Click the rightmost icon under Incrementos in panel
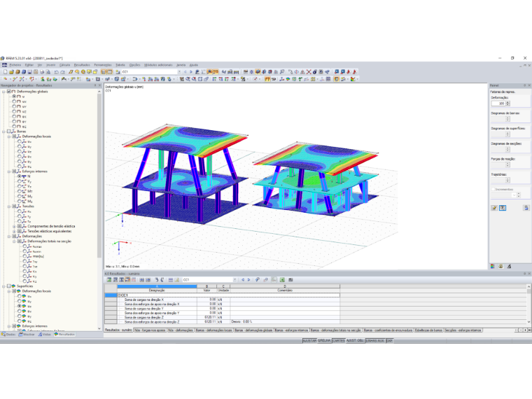Image resolution: width=532 pixels, height=399 pixels. [x=526, y=208]
